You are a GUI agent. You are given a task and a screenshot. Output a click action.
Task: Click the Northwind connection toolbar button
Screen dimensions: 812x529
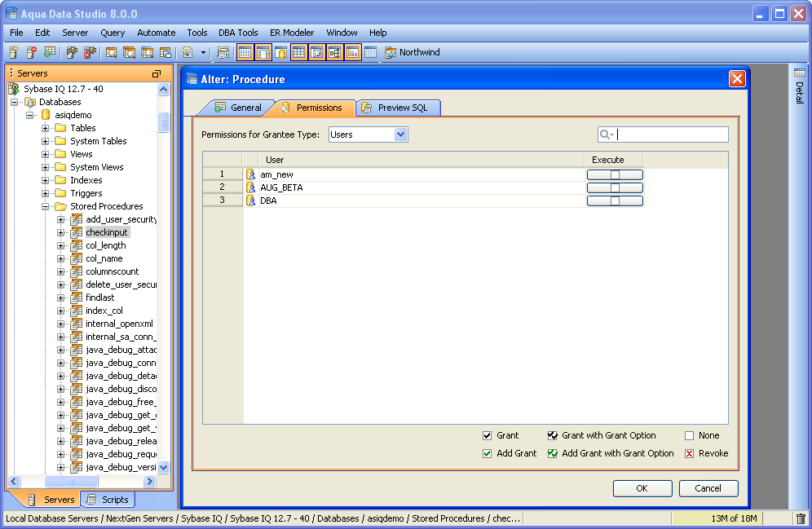[x=413, y=52]
